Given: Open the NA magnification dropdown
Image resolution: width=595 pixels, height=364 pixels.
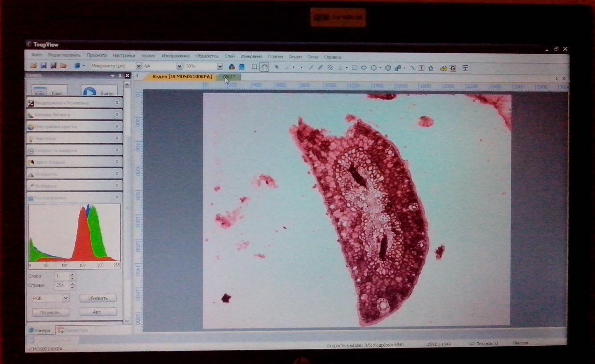Looking at the screenshot, I should 179,66.
